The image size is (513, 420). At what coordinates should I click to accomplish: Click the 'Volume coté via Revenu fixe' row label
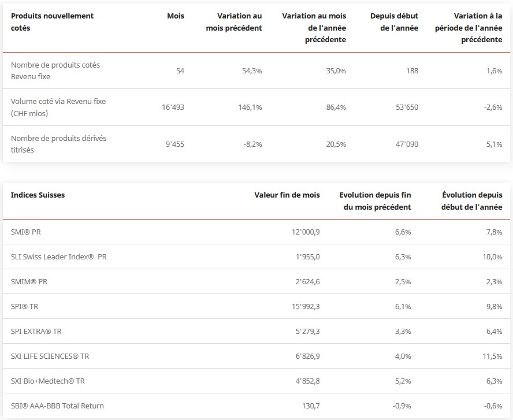tap(58, 107)
